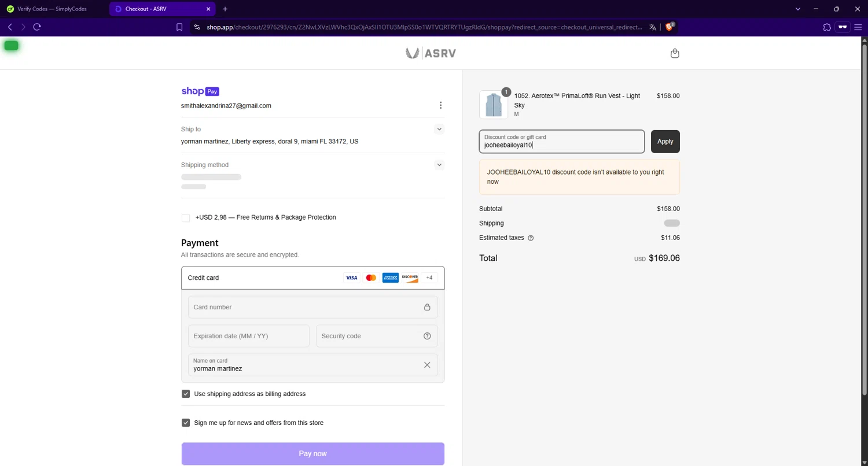Open the Estimated taxes info icon
This screenshot has width=868, height=466.
coord(531,238)
